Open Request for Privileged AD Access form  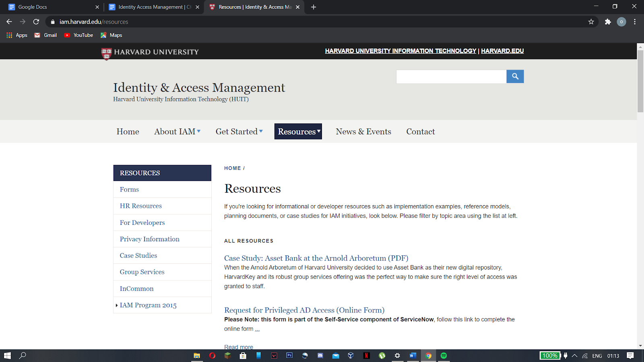click(304, 310)
